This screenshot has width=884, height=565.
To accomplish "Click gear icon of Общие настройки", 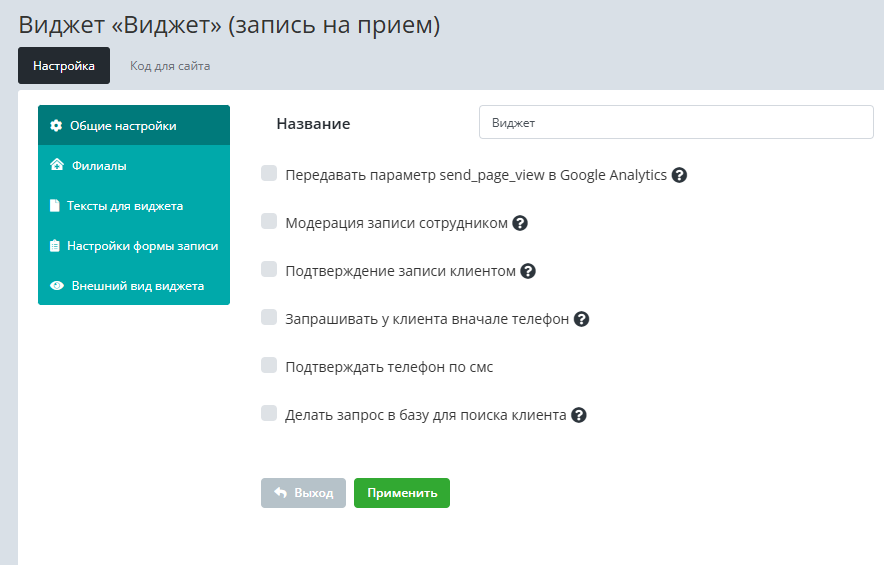I will (56, 126).
